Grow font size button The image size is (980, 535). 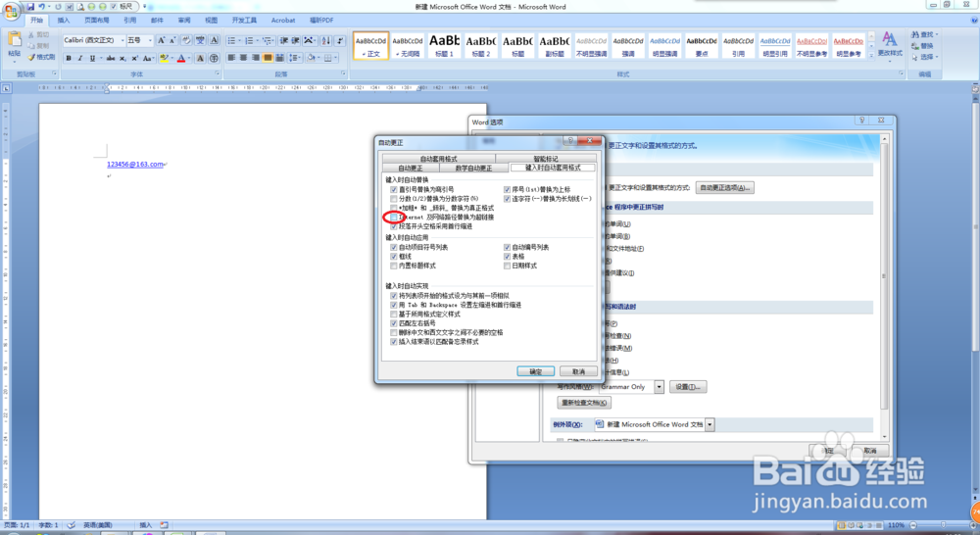(162, 40)
